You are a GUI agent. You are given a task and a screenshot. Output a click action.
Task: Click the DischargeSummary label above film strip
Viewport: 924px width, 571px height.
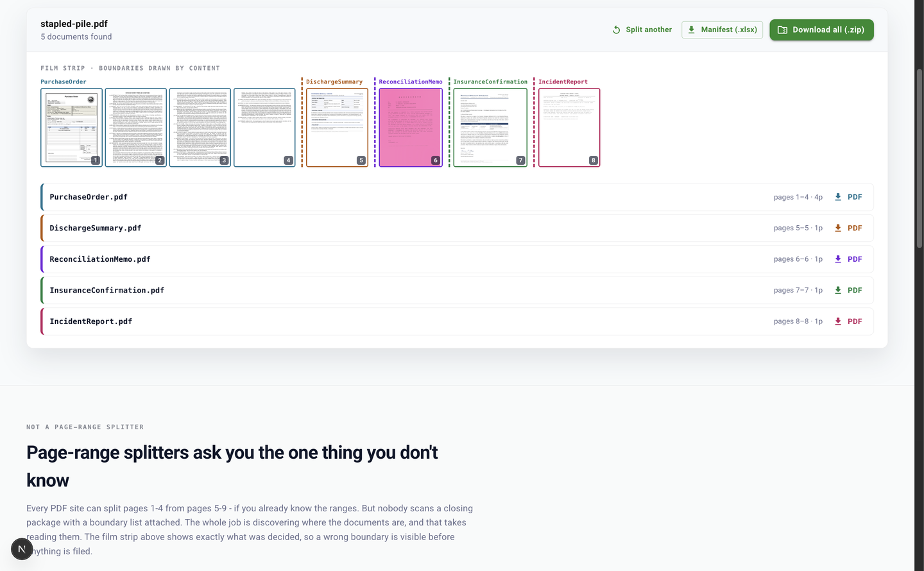coord(334,82)
